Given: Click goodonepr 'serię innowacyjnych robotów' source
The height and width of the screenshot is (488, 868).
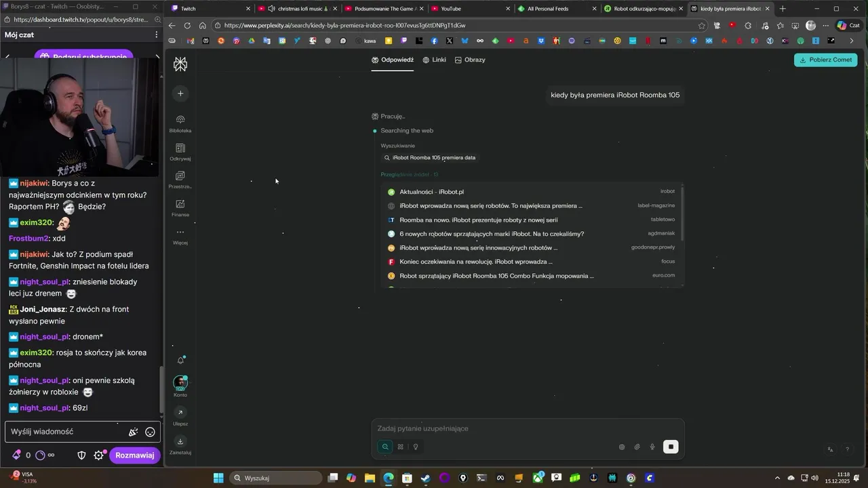Looking at the screenshot, I should pyautogui.click(x=532, y=247).
